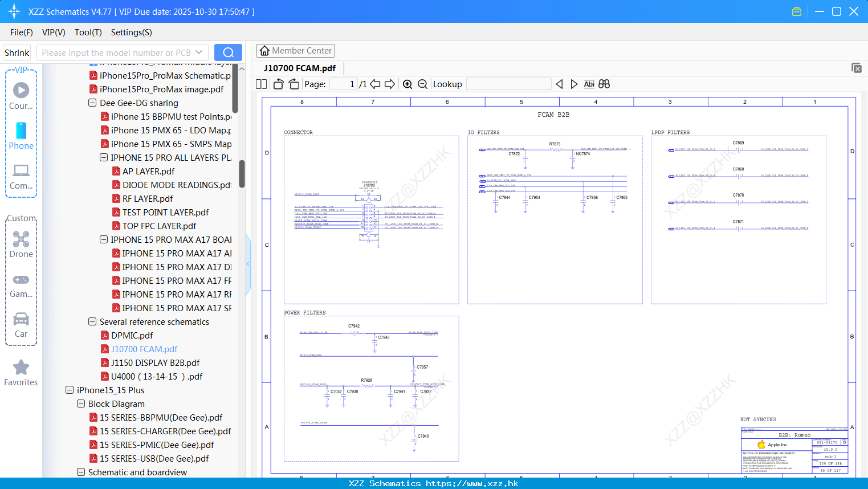
Task: Collapse Schematic and boardview folder
Action: coord(81,472)
